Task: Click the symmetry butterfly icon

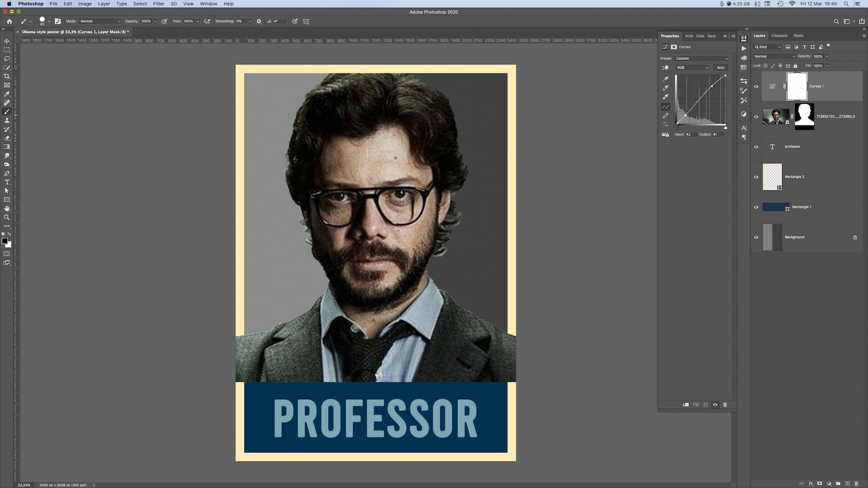Action: [x=306, y=21]
